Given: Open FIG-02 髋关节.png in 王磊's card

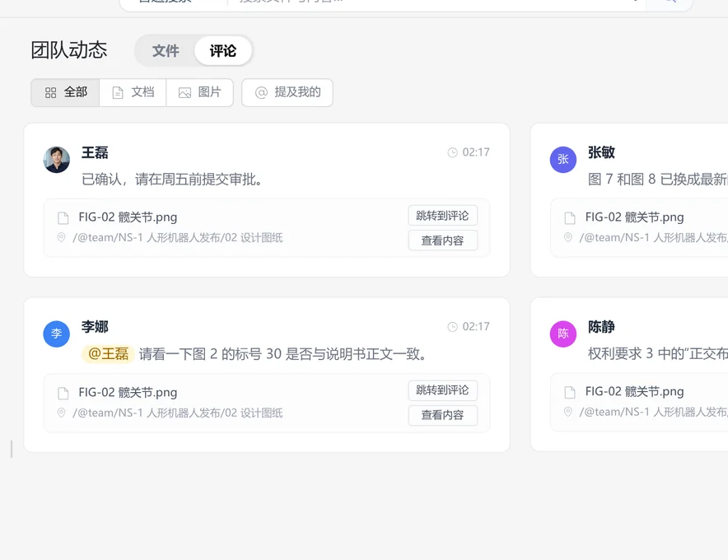Looking at the screenshot, I should [x=128, y=217].
